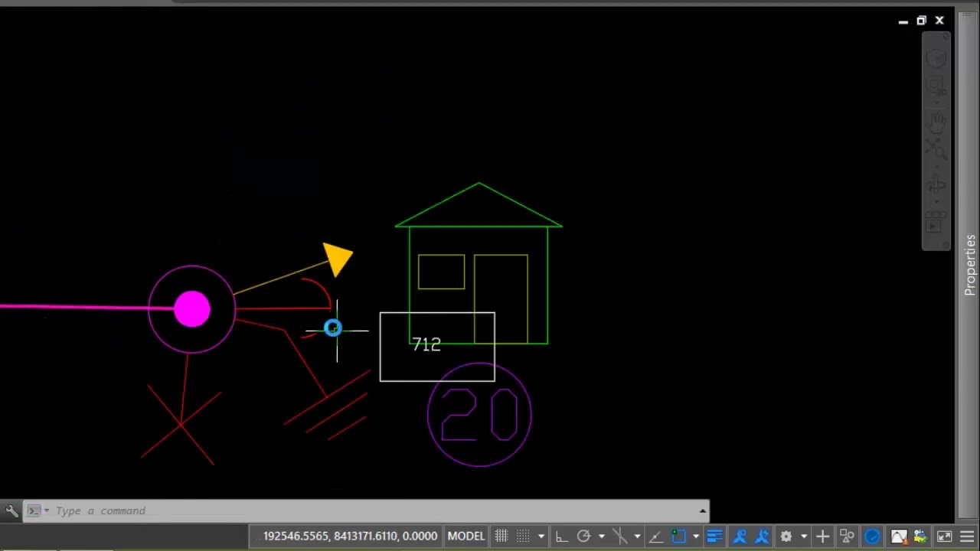Click the second icon in navigation bar
The image size is (980, 551).
point(936,86)
